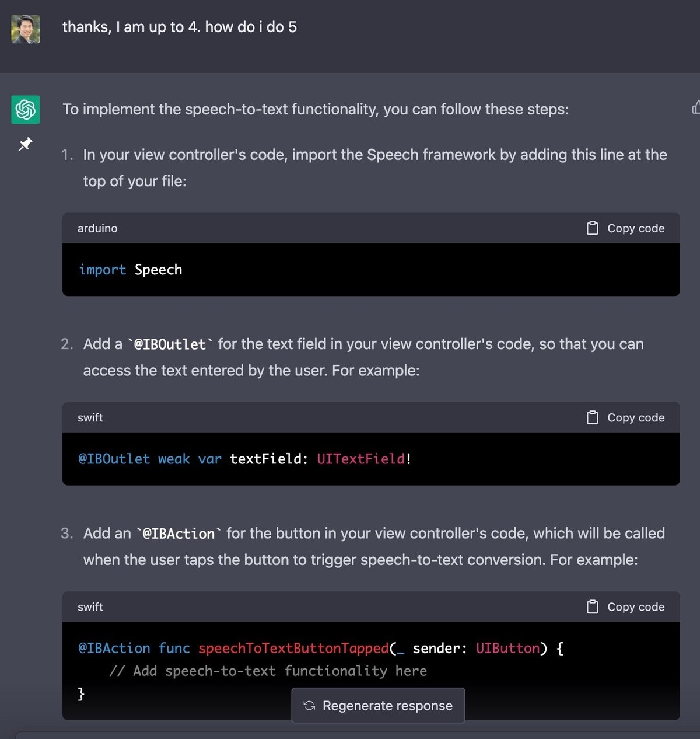Copy code of the IBAction swift block

pyautogui.click(x=625, y=607)
